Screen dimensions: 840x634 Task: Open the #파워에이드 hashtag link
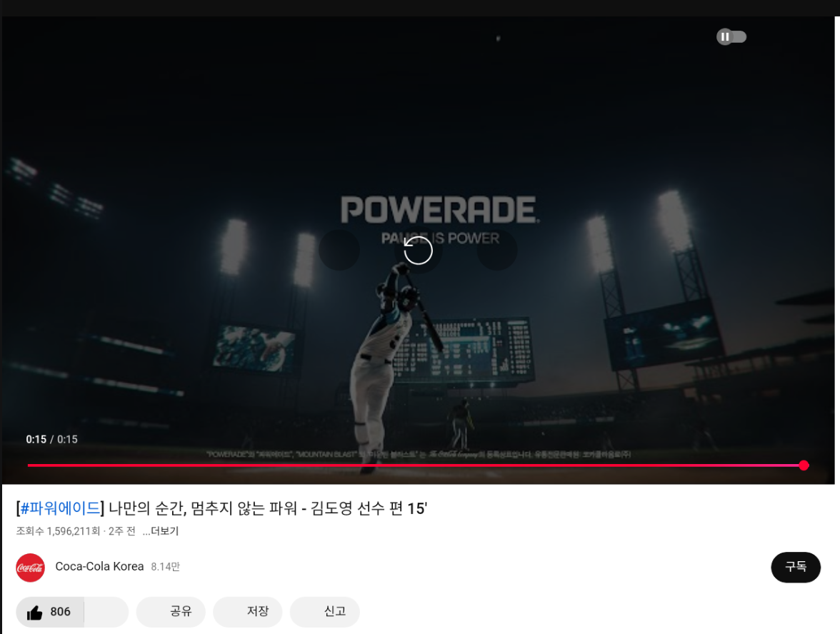60,508
